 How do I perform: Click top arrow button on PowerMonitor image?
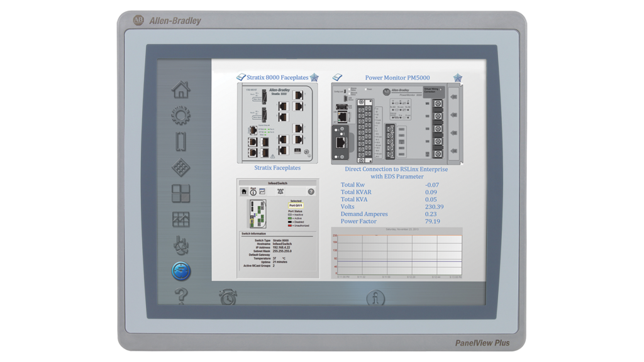coord(453,97)
